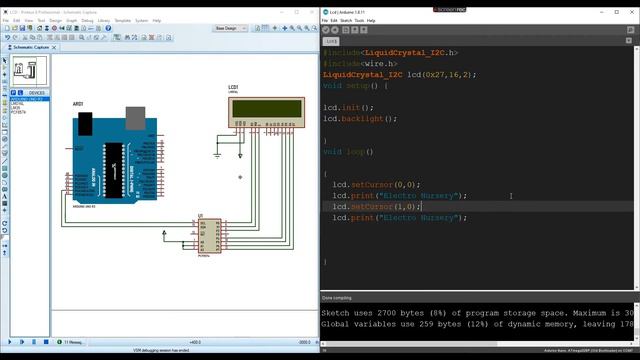Click Play simulation button in Proteus
Screen dimensions: 640x360
(9, 342)
